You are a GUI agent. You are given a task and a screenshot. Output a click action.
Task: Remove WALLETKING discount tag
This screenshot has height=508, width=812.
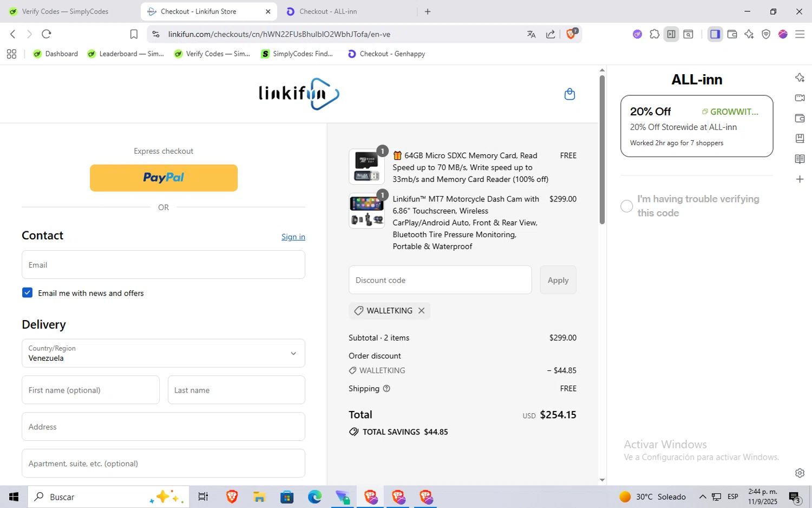pyautogui.click(x=421, y=310)
